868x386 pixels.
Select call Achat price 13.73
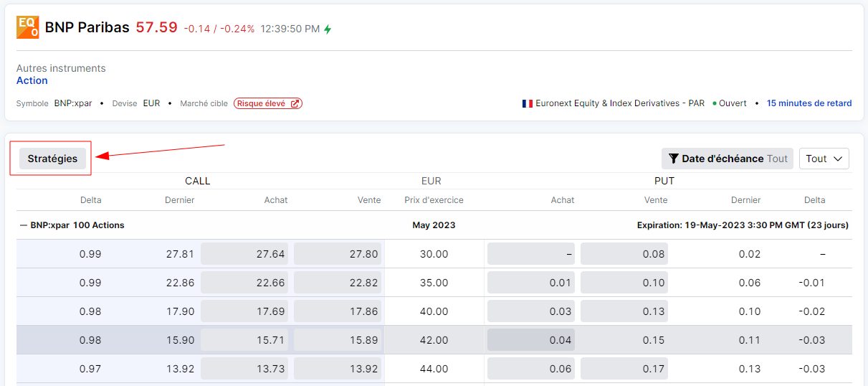click(x=244, y=369)
